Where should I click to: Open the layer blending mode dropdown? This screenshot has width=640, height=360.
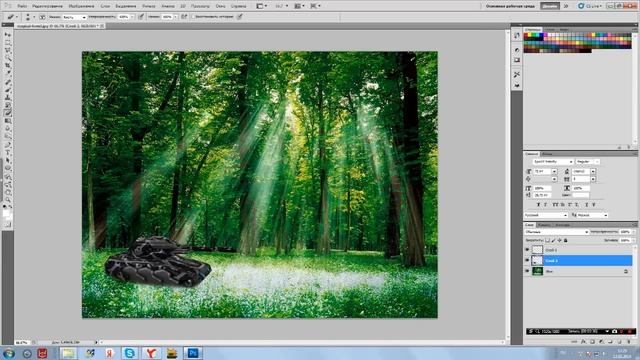click(x=557, y=232)
